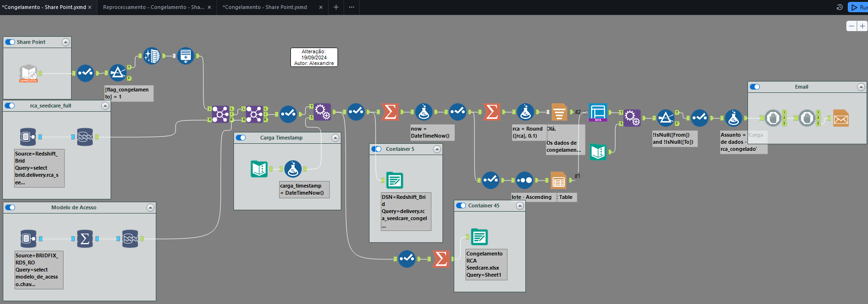The height and width of the screenshot is (304, 868).
Task: Click the Filter tool with !IsNull([From]) condition
Action: click(666, 118)
